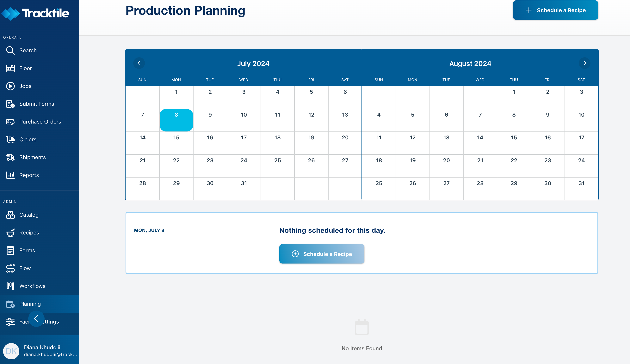The image size is (630, 364).
Task: Advance calendar with the next month chevron
Action: (x=584, y=63)
